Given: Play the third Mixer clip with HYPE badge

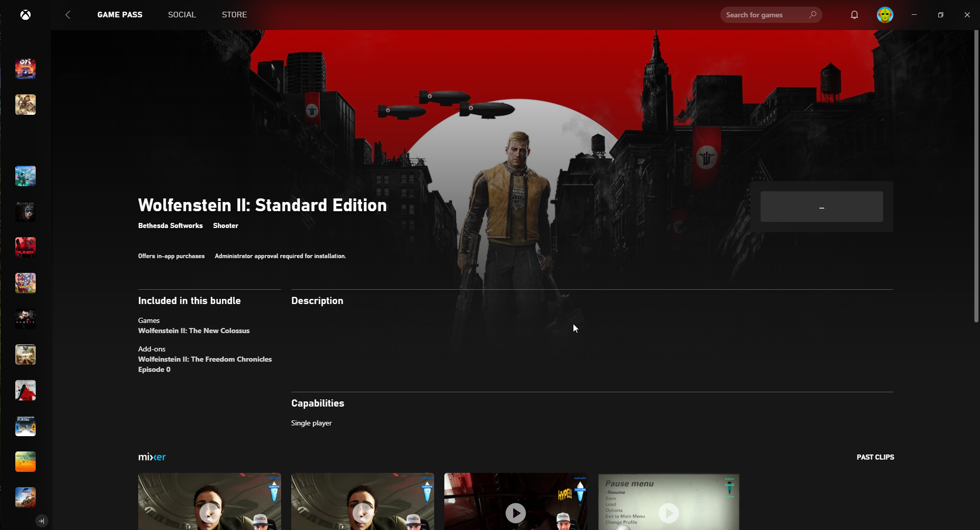Looking at the screenshot, I should coord(516,513).
